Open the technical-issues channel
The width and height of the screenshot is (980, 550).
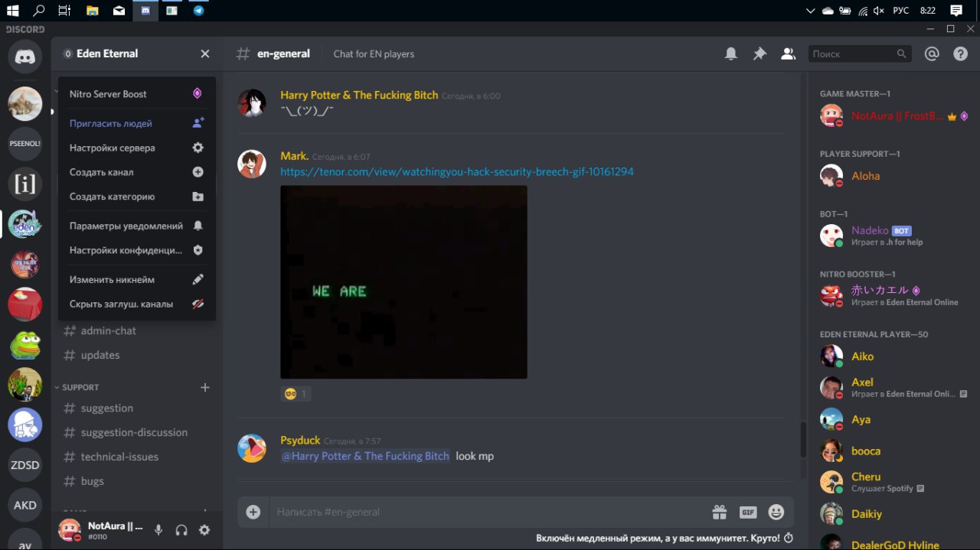point(137,457)
